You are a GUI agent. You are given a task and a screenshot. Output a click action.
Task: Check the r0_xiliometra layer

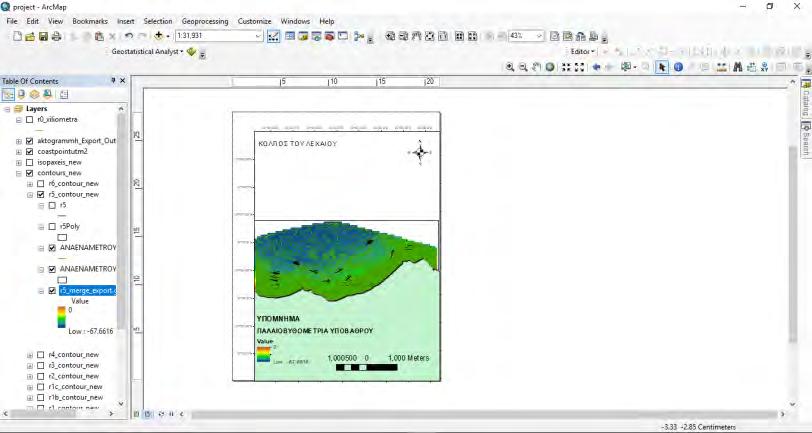click(x=30, y=120)
